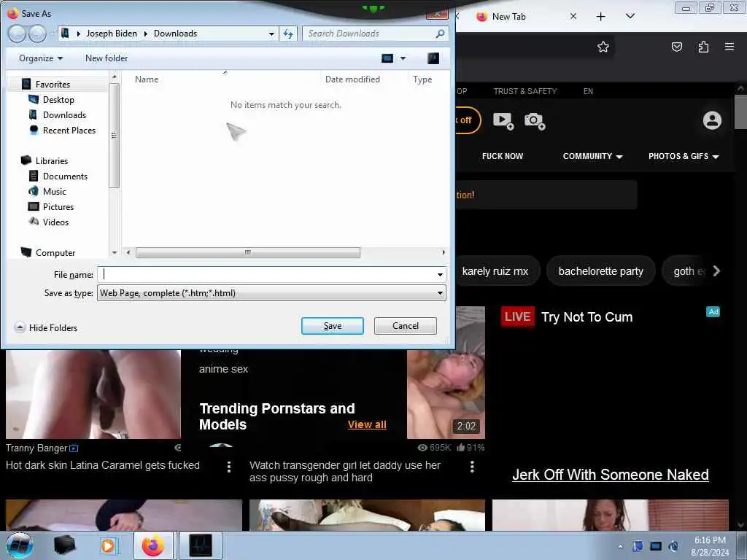Click the breadcrumb arrow after Joseph Biden

click(x=145, y=34)
